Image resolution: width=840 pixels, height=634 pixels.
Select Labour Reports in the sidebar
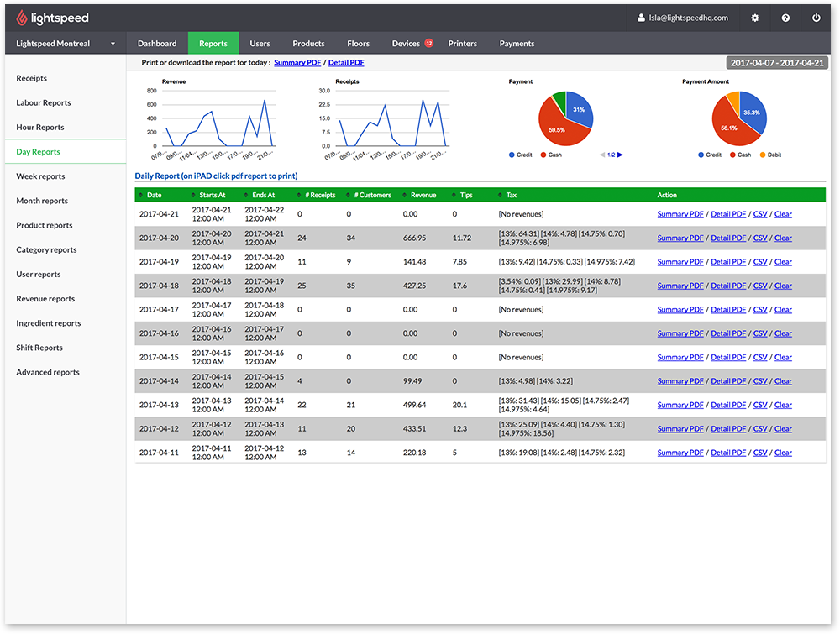pyautogui.click(x=44, y=103)
